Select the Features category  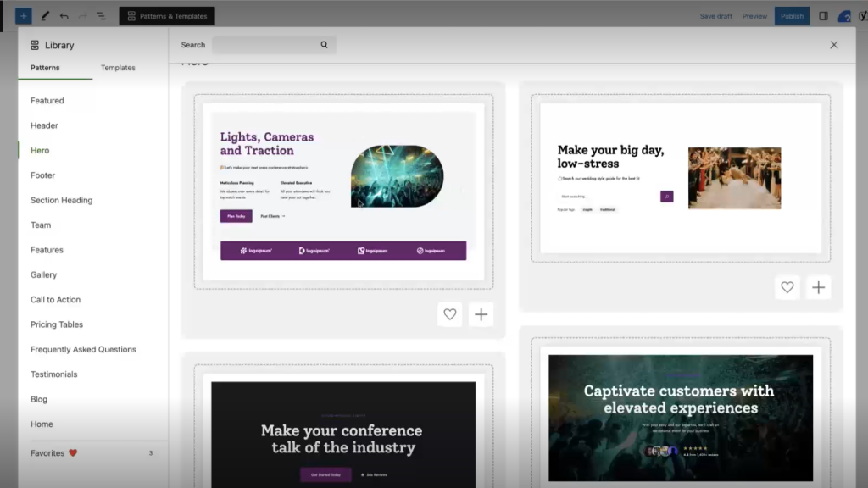point(47,250)
